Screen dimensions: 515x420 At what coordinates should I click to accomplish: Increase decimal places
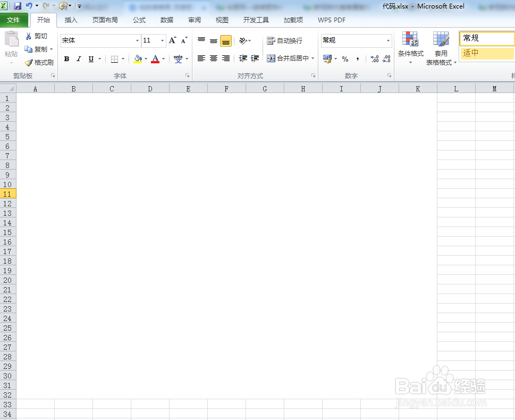point(375,59)
